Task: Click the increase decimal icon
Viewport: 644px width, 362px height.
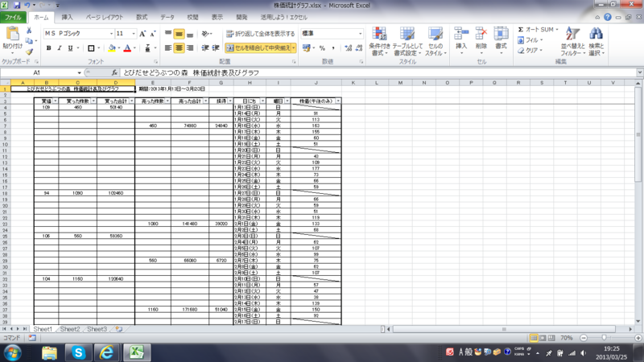Action: coord(349,48)
